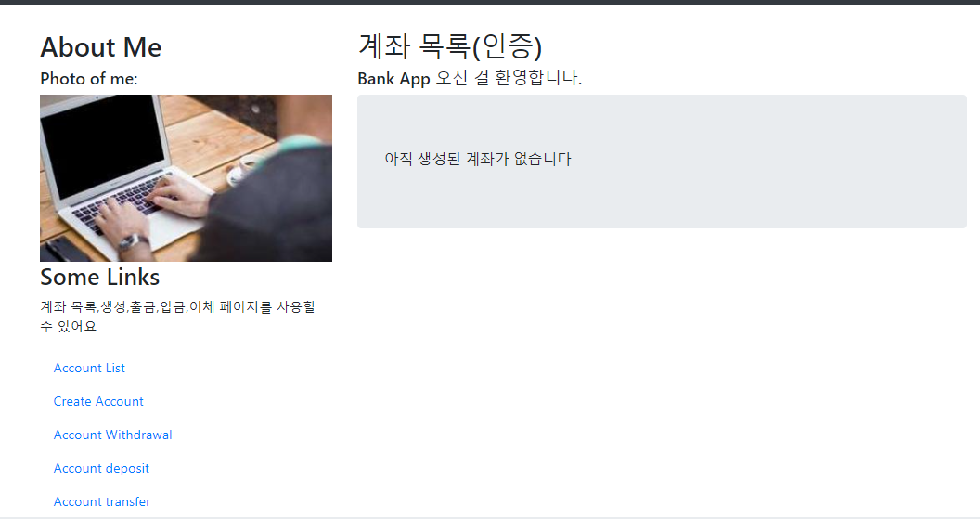Click the laptop photo under Photo of me
The height and width of the screenshot is (519, 980).
point(186,178)
